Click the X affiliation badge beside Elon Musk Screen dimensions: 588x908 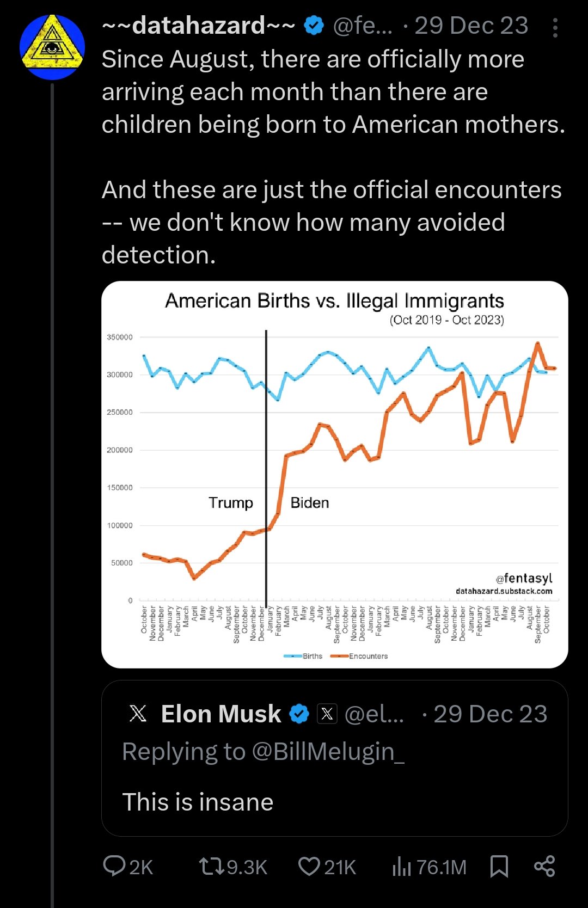click(327, 714)
